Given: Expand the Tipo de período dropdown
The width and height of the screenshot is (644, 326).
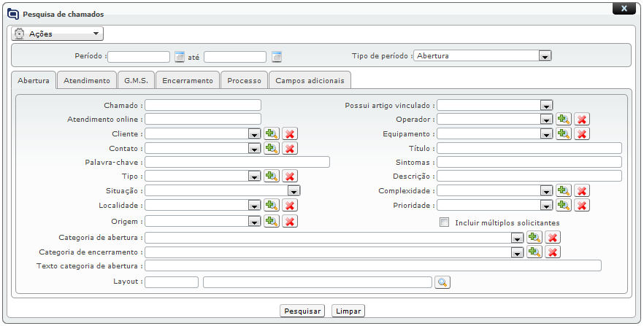Looking at the screenshot, I should coord(545,56).
